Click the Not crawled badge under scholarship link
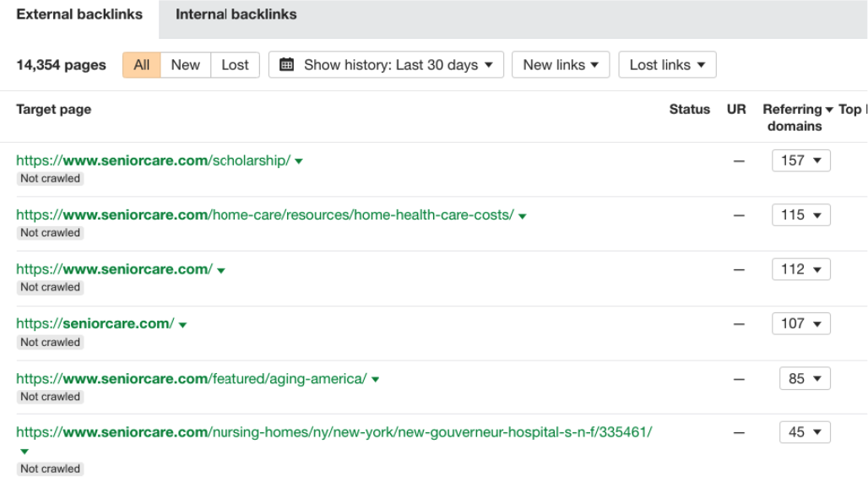868x493 pixels. 50,178
